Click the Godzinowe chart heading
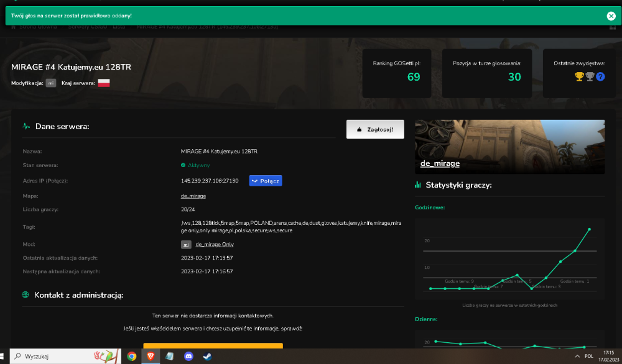The width and height of the screenshot is (622, 364). (x=430, y=207)
